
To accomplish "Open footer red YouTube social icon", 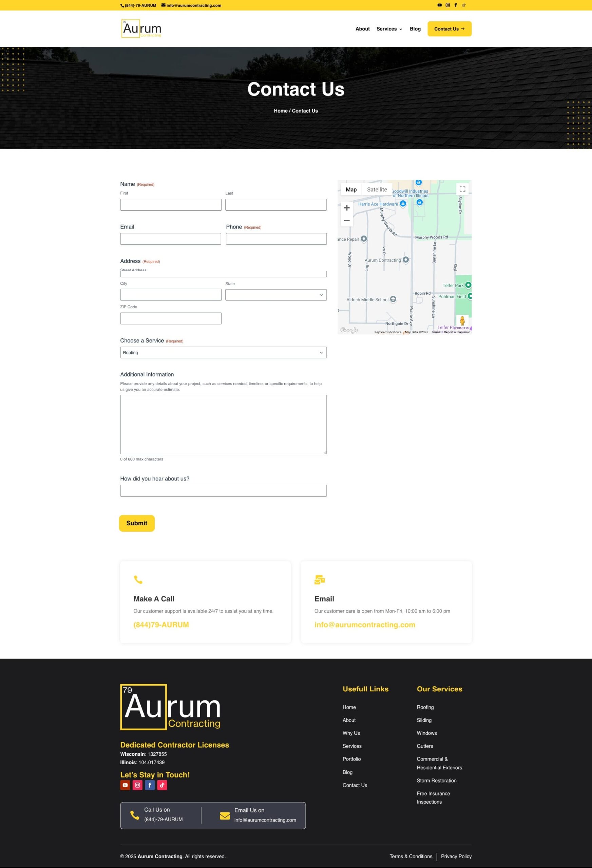I will click(125, 785).
